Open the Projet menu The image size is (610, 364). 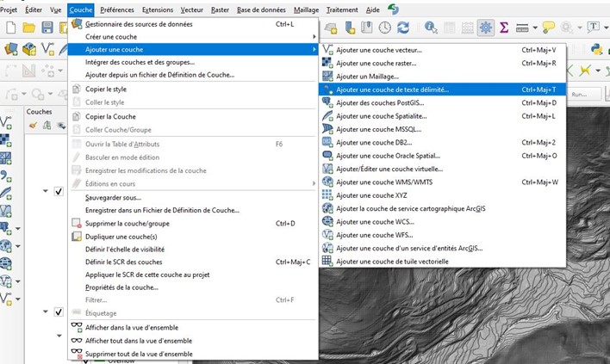pyautogui.click(x=9, y=9)
